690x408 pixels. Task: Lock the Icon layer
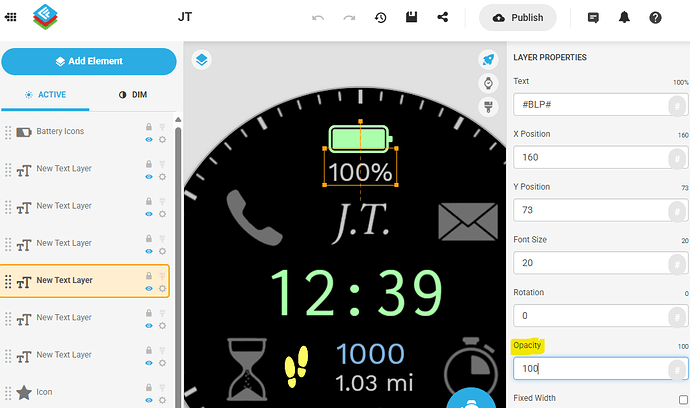[x=149, y=387]
